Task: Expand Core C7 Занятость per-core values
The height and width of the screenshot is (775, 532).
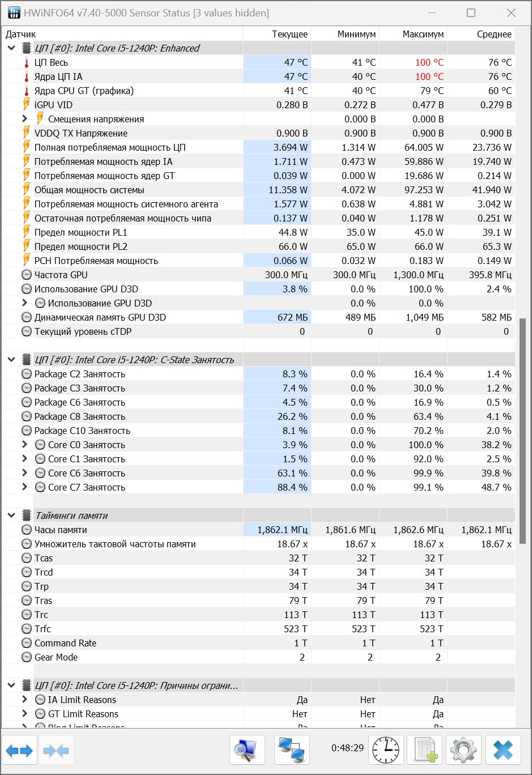Action: (x=24, y=487)
